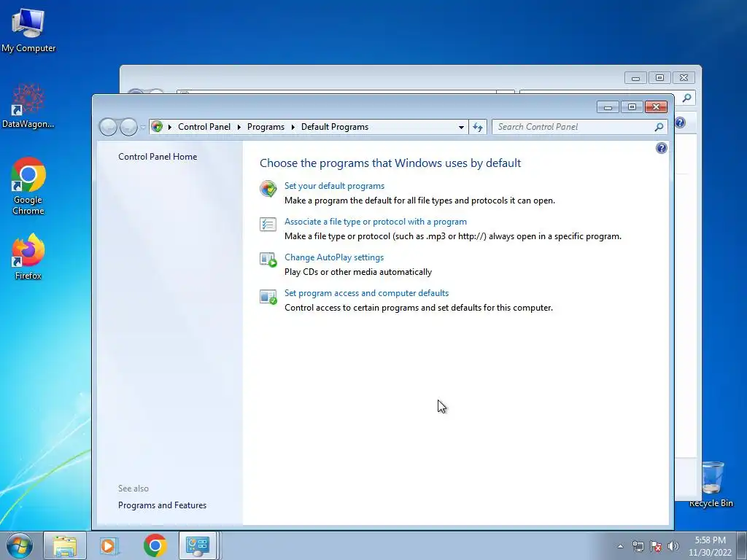Image resolution: width=747 pixels, height=560 pixels.
Task: Refresh the Default Programs address bar
Action: pyautogui.click(x=478, y=127)
